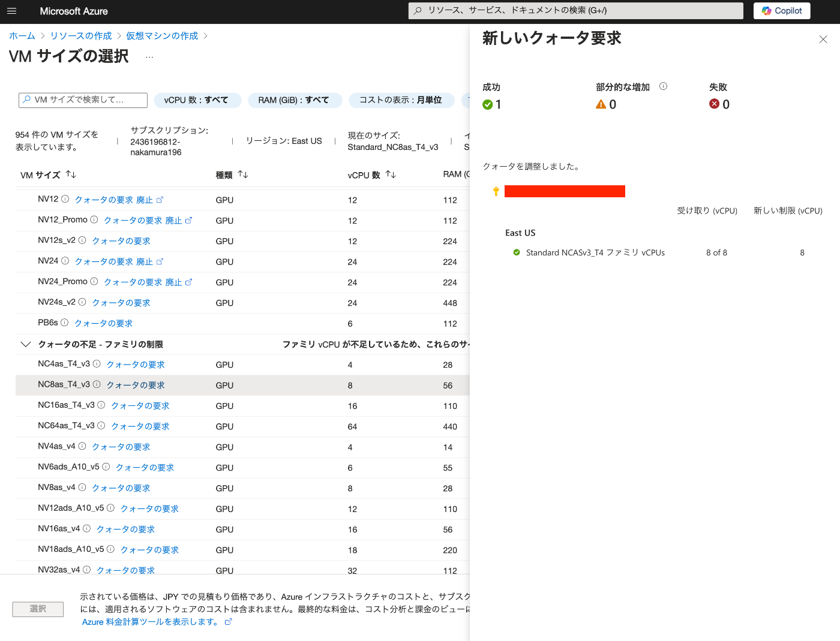The image size is (840, 641).
Task: Click the East US region label in the panel
Action: pos(520,233)
